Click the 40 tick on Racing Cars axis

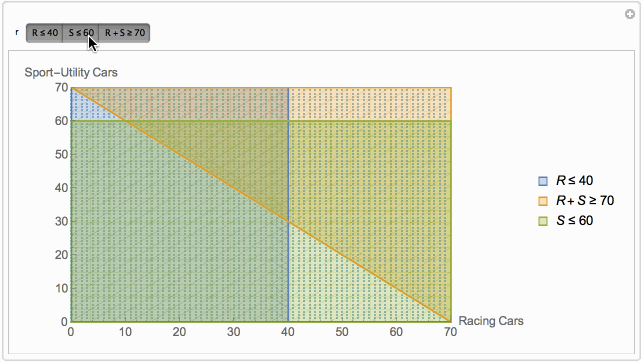pos(288,332)
